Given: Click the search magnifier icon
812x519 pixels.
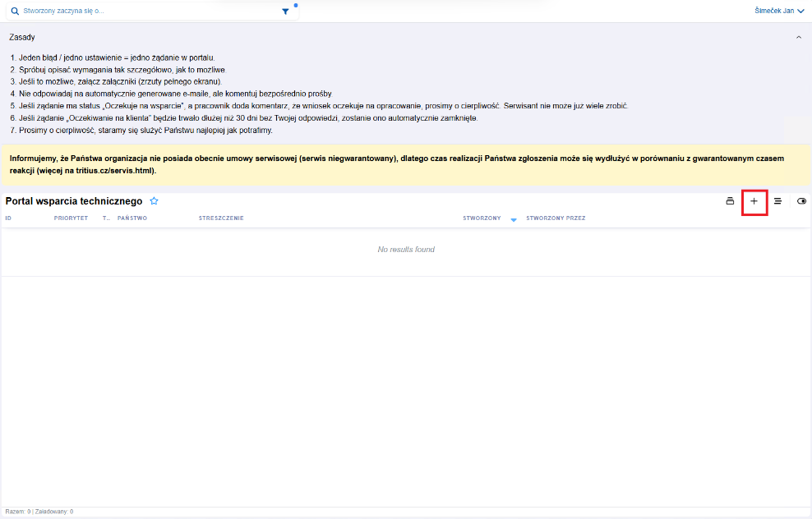Looking at the screenshot, I should (x=15, y=11).
